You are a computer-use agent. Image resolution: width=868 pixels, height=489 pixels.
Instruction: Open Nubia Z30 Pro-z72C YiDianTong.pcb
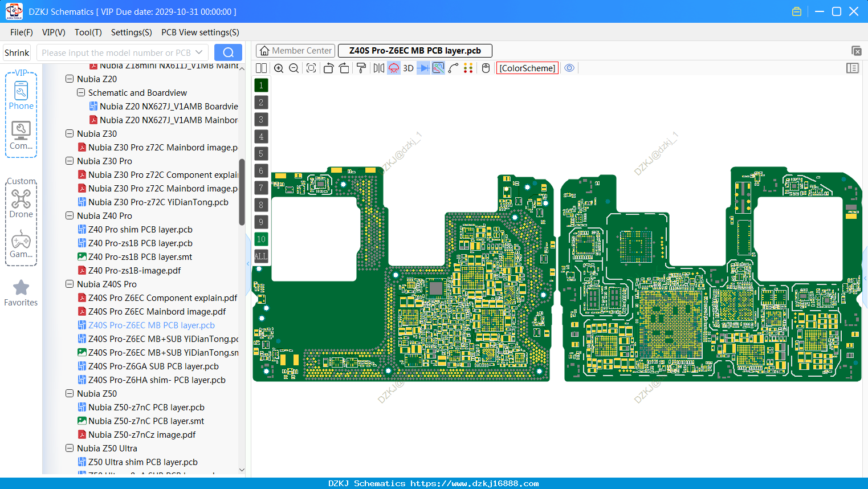[x=158, y=202]
